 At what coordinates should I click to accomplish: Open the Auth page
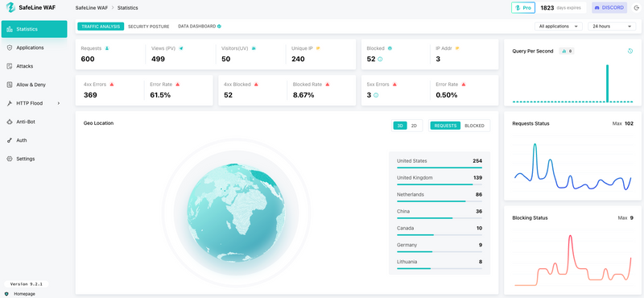pyautogui.click(x=34, y=140)
